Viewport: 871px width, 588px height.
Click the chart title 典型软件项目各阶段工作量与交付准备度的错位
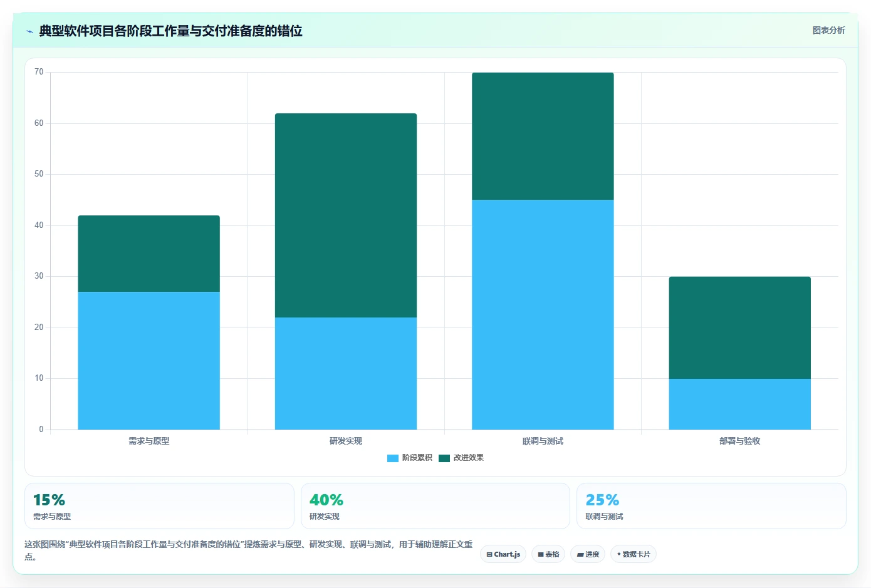pyautogui.click(x=170, y=31)
